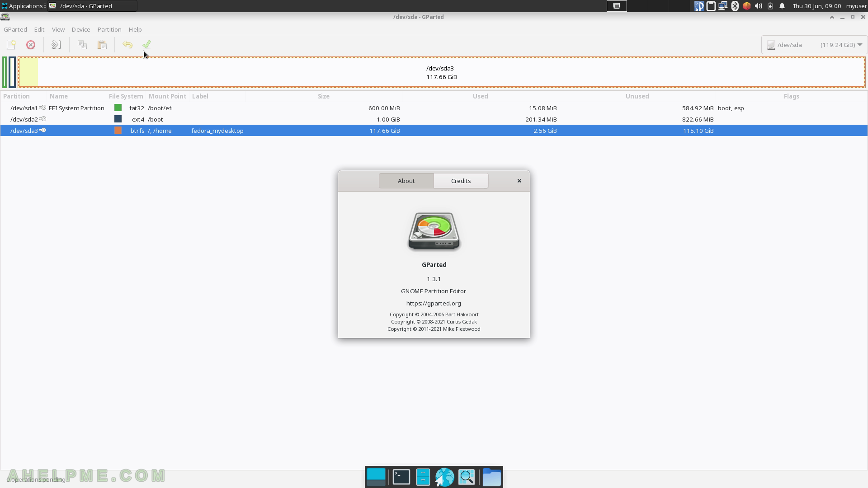Click the notification bell tray icon
Viewport: 868px width, 488px height.
782,6
